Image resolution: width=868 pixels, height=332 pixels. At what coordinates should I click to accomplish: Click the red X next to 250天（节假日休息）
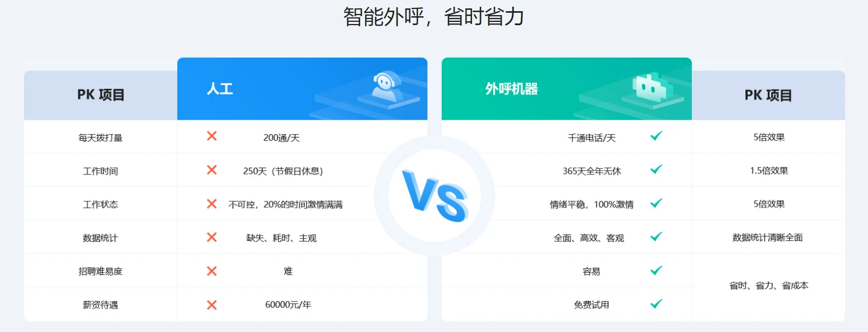[x=211, y=170]
